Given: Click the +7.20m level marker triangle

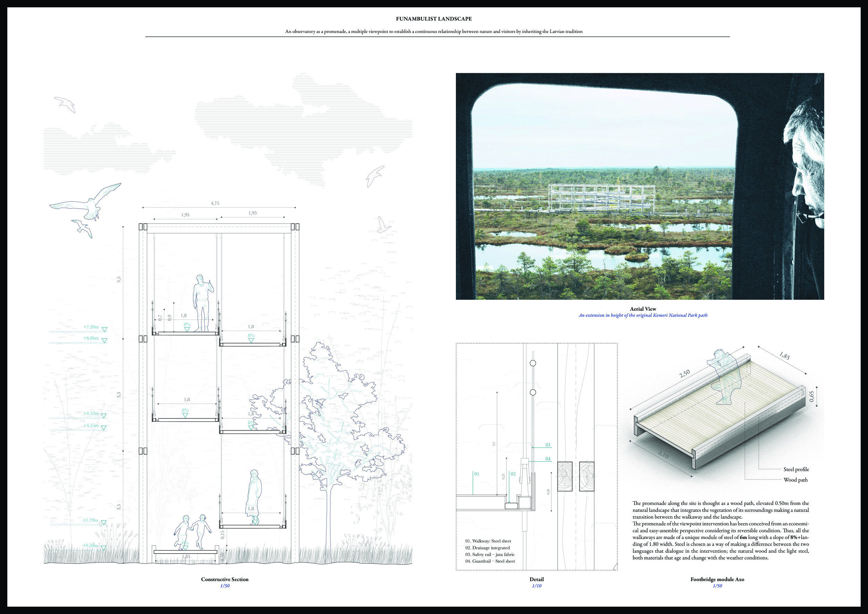Looking at the screenshot, I should [105, 329].
